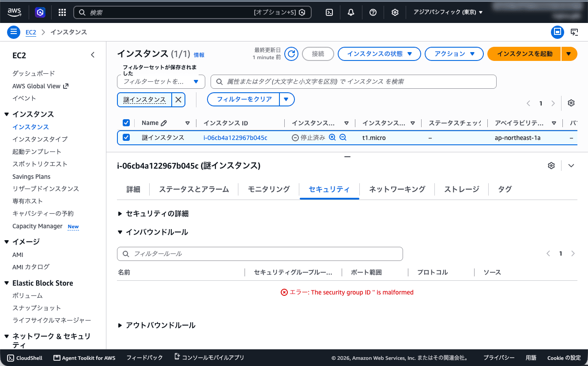Open the AWS home logo
Image resolution: width=588 pixels, height=366 pixels.
pos(14,12)
